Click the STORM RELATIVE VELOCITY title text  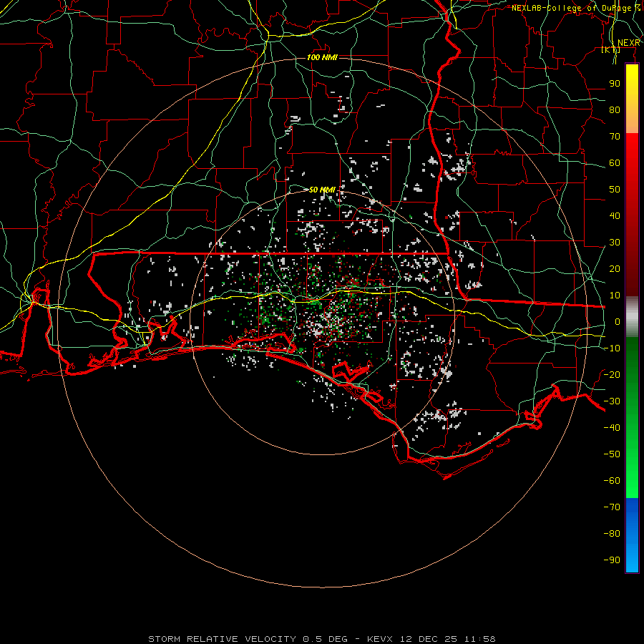tap(223, 639)
